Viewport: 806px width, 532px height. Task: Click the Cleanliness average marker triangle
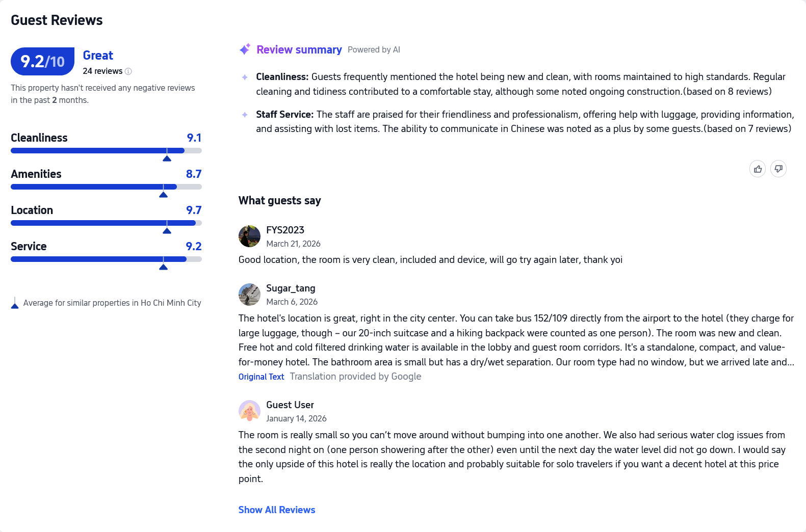click(x=167, y=158)
